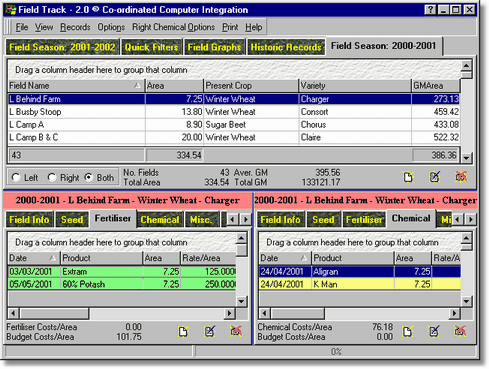The image size is (489, 369).
Task: Open the Help menu
Action: pos(254,27)
